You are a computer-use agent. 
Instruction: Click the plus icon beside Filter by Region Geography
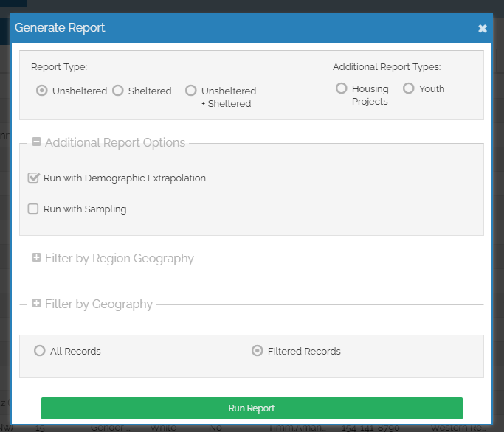(36, 258)
